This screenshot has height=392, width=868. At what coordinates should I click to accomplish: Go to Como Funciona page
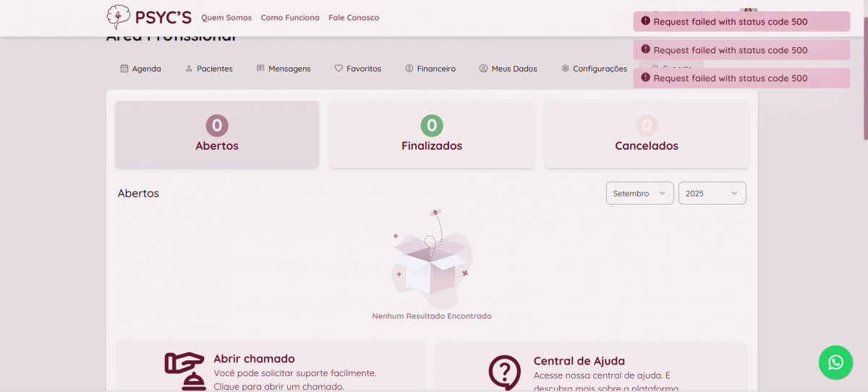[290, 17]
